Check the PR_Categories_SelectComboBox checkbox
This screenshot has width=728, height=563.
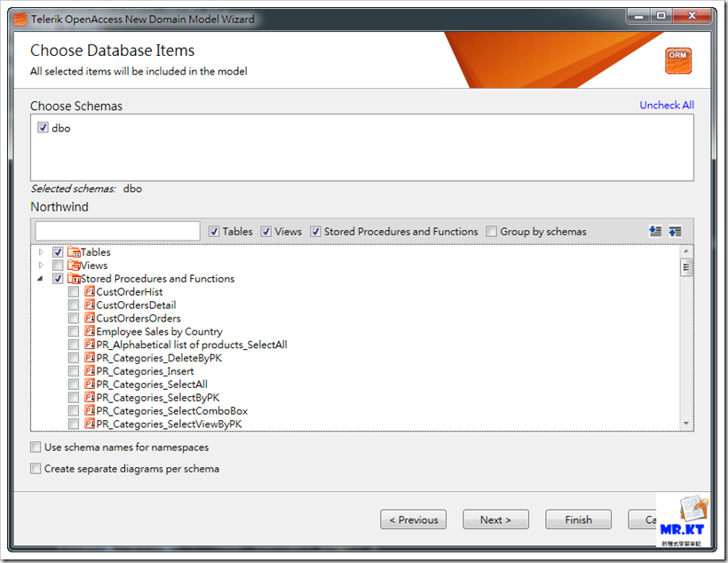74,410
